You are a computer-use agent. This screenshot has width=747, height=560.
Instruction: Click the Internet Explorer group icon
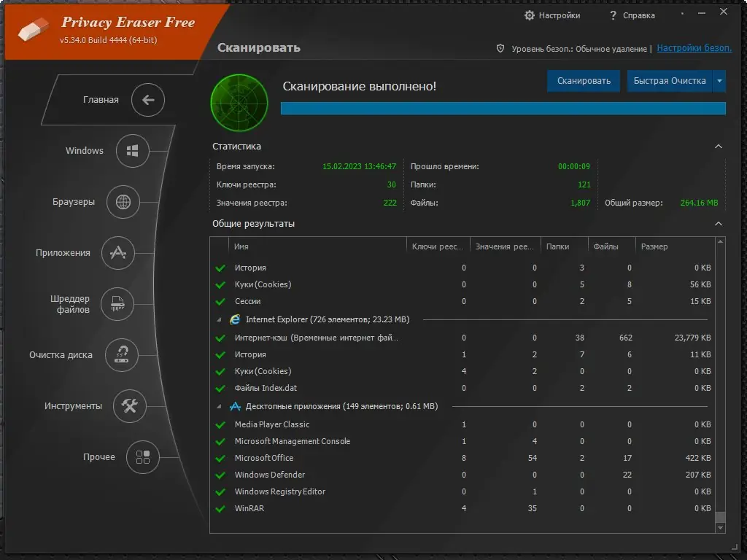(x=235, y=319)
